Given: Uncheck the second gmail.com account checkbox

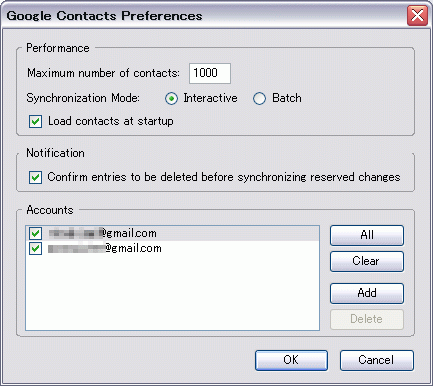Looking at the screenshot, I should [x=35, y=248].
